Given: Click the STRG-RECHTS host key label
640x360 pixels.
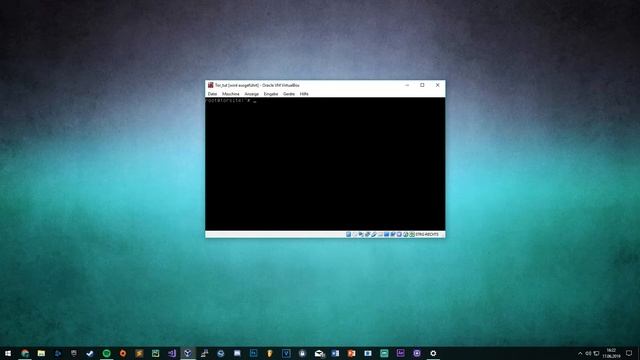Looking at the screenshot, I should click(427, 234).
